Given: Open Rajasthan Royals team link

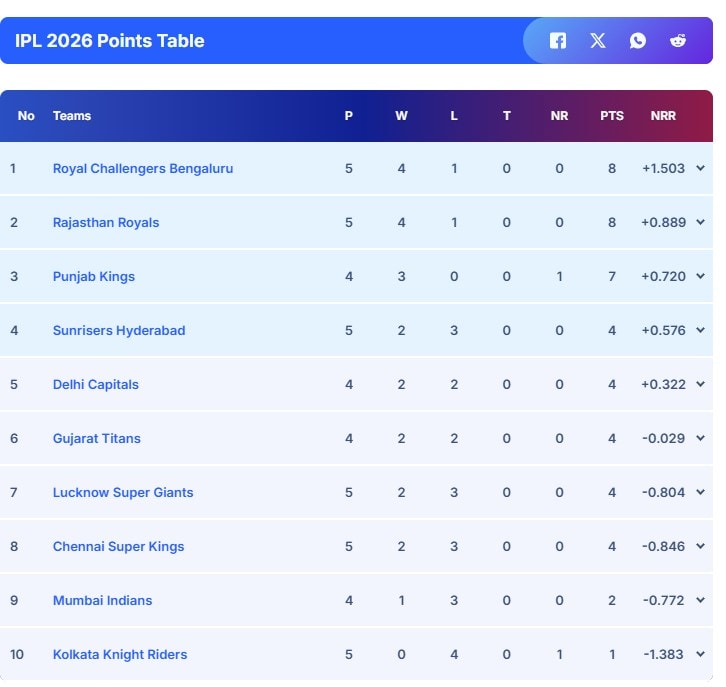Looking at the screenshot, I should [x=106, y=223].
